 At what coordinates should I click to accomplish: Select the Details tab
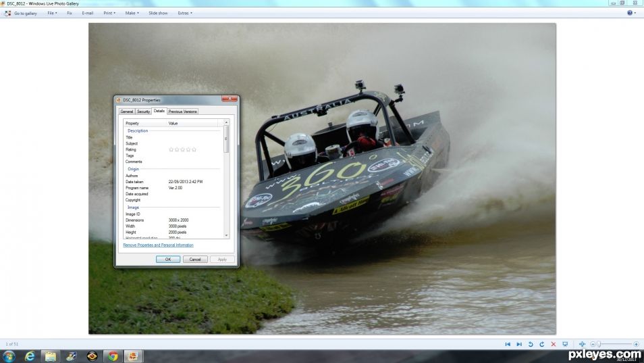pos(159,111)
